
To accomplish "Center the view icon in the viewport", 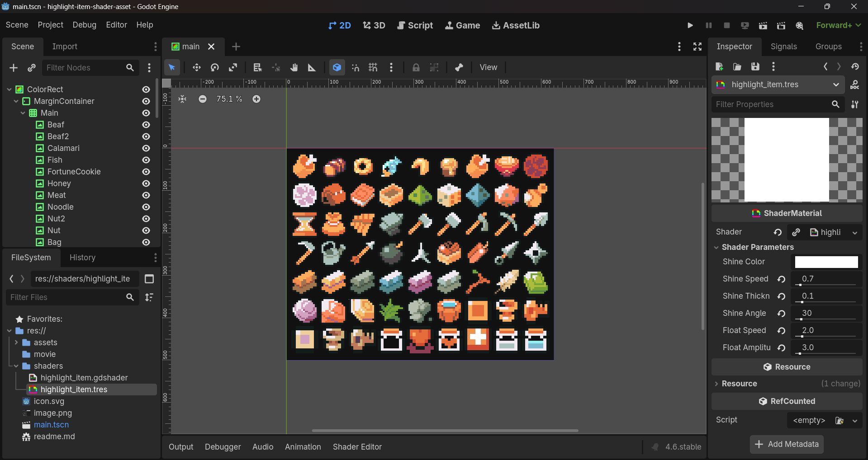I will (x=182, y=99).
